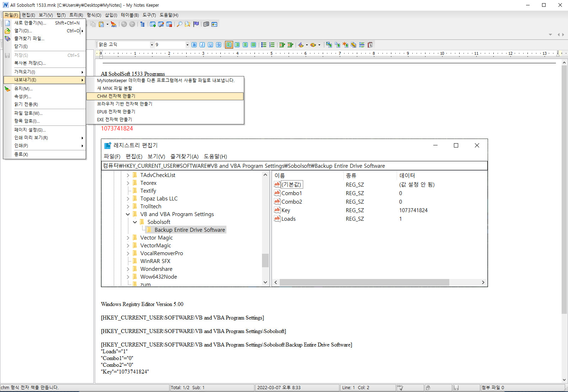
Task: Click the insert file document icon
Action: coord(337,45)
